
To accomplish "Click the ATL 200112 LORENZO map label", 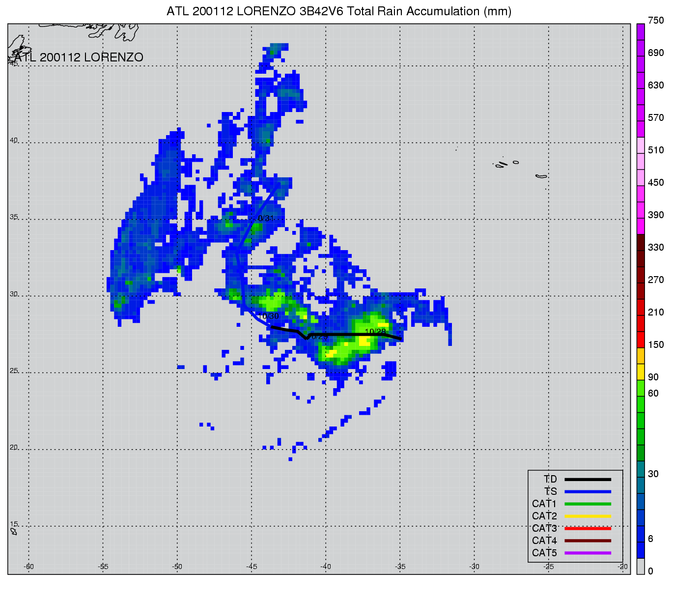I will (x=79, y=57).
